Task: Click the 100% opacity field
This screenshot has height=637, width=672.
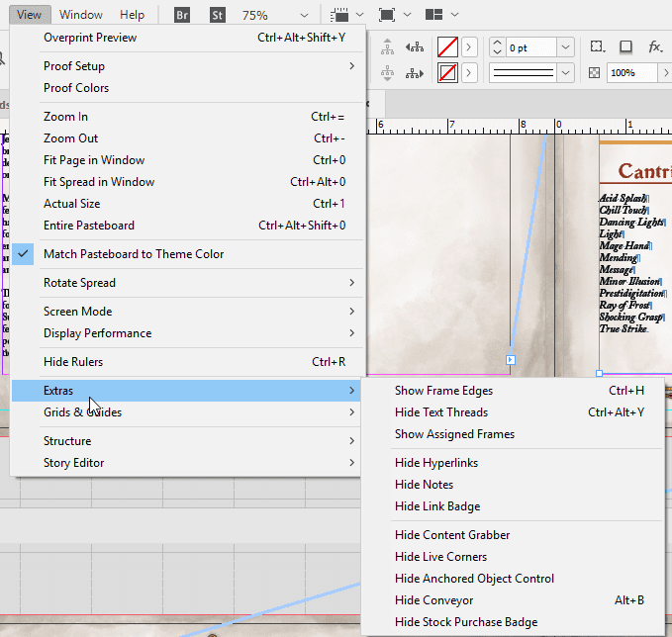Action: [x=632, y=73]
